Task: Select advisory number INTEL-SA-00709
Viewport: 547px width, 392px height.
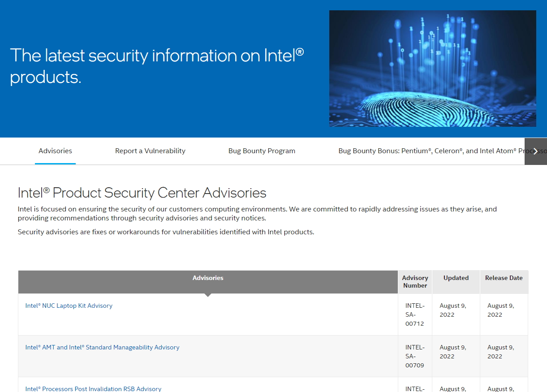Action: pos(414,356)
